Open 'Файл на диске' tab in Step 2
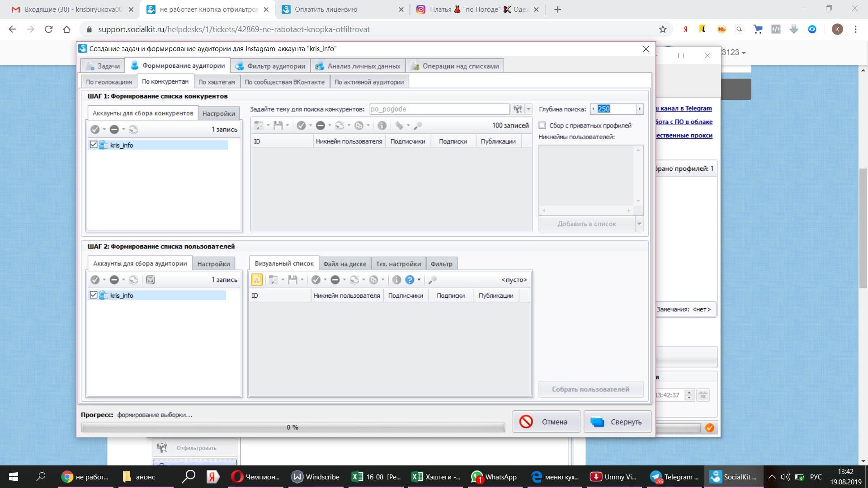This screenshot has height=488, width=868. point(345,264)
